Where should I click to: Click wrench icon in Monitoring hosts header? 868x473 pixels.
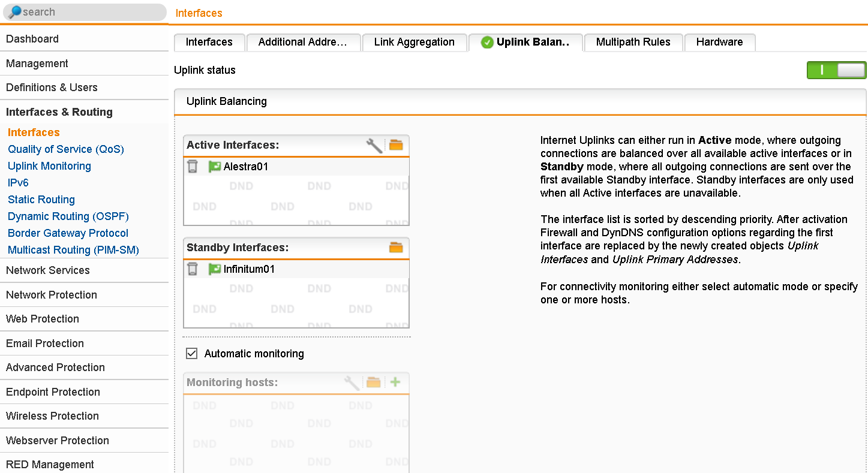(352, 382)
